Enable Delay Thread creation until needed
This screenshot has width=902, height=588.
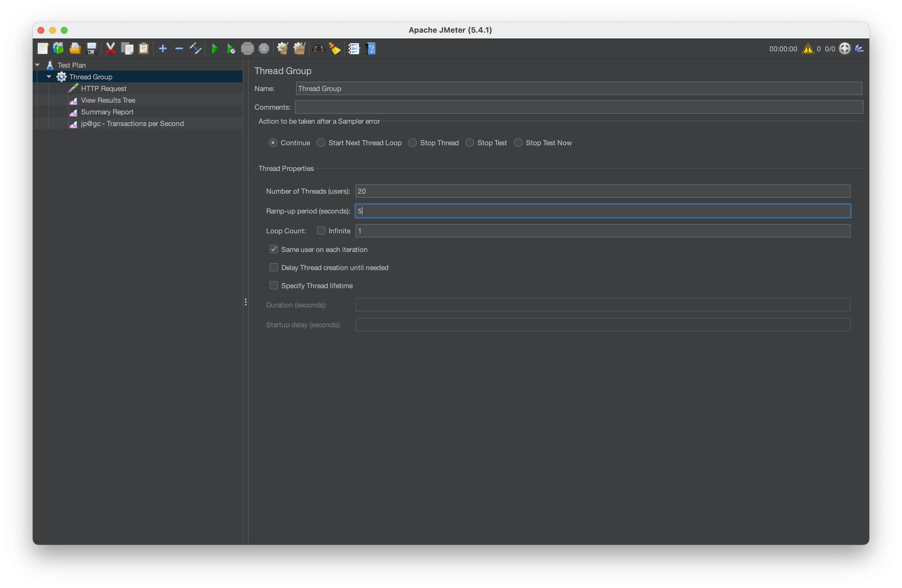point(274,267)
